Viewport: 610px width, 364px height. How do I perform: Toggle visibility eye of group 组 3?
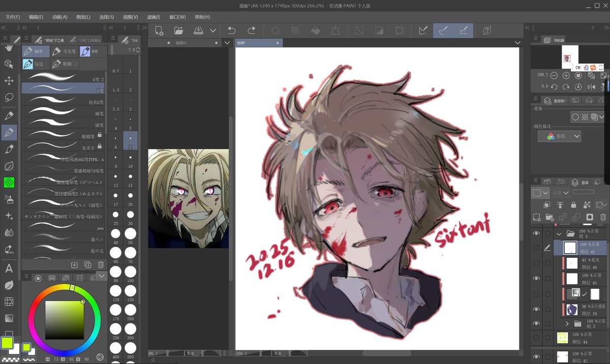click(536, 233)
